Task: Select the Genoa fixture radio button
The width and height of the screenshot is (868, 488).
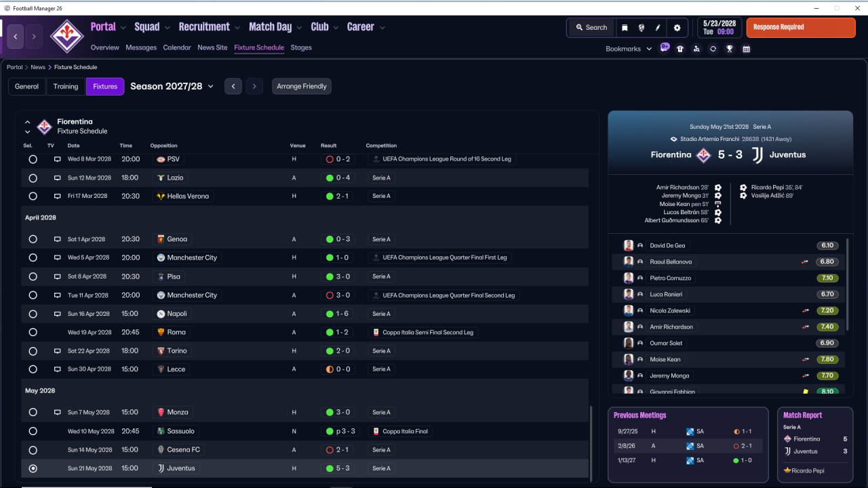Action: (x=33, y=239)
